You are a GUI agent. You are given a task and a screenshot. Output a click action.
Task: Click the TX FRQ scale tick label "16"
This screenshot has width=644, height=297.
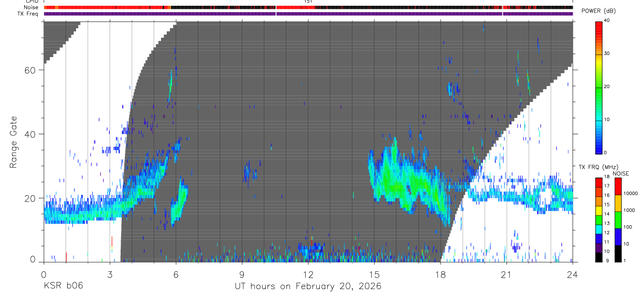[x=607, y=195]
